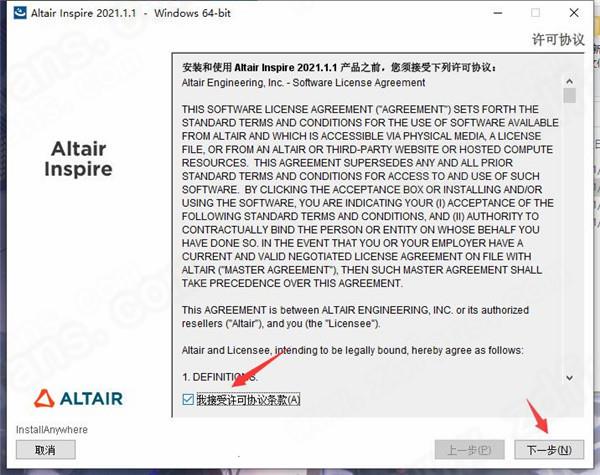Click the 'Altair Inspire' product name text
600x475 pixels.
click(x=78, y=159)
